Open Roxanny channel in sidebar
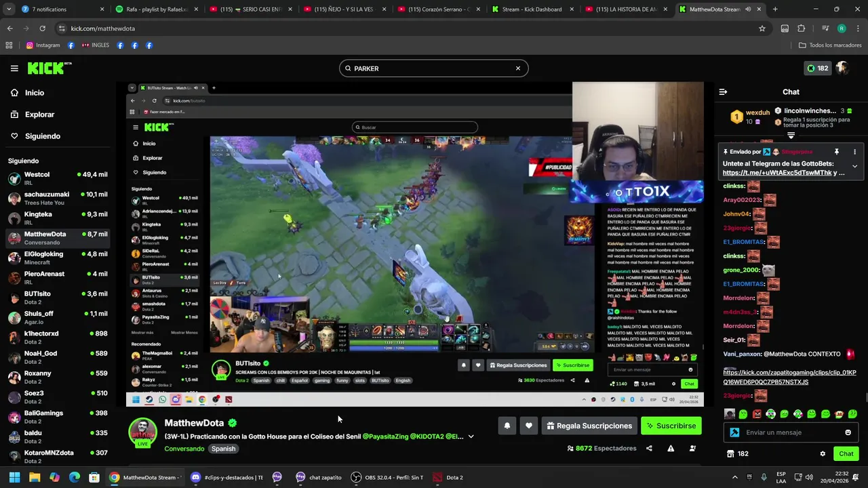The image size is (868, 488). pos(58,377)
